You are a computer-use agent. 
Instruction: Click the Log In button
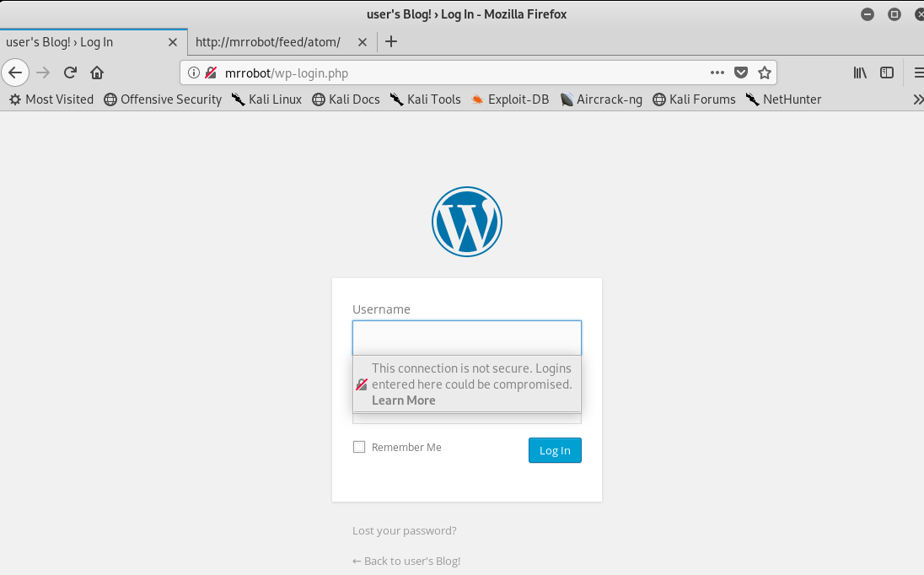pos(555,450)
